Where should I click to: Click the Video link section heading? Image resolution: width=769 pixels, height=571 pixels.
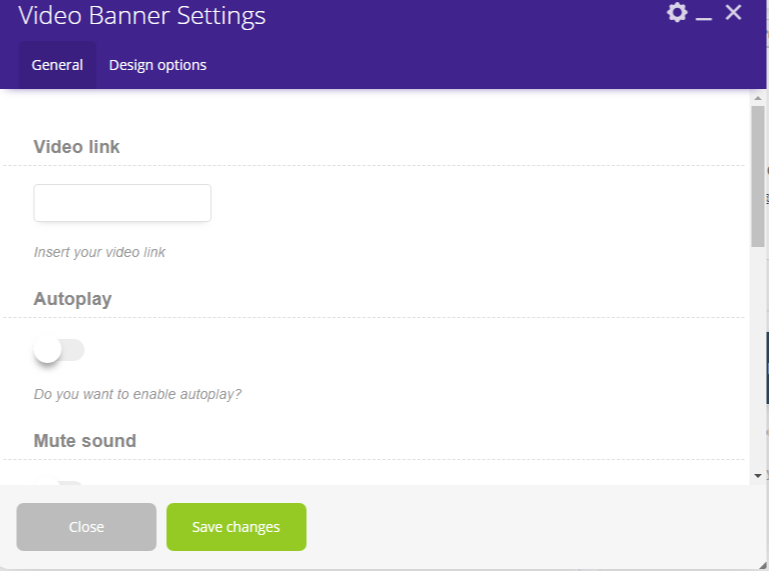pyautogui.click(x=77, y=147)
